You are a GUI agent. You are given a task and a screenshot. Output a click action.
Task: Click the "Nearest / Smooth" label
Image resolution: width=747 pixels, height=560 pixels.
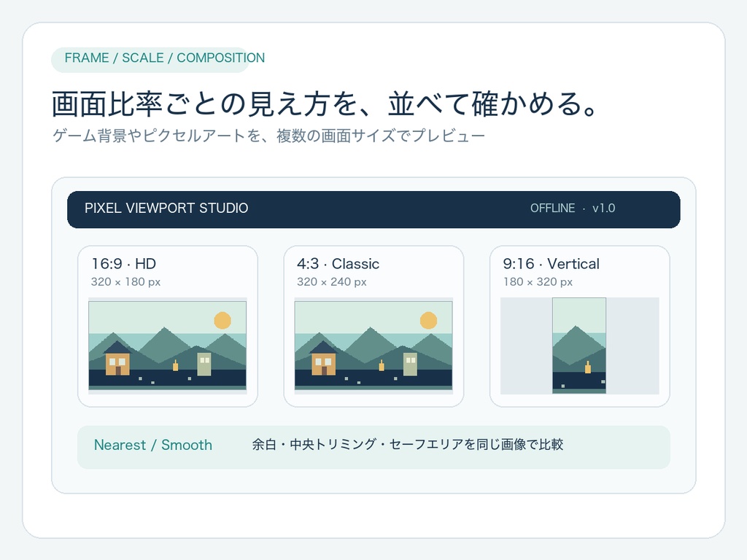coord(153,445)
